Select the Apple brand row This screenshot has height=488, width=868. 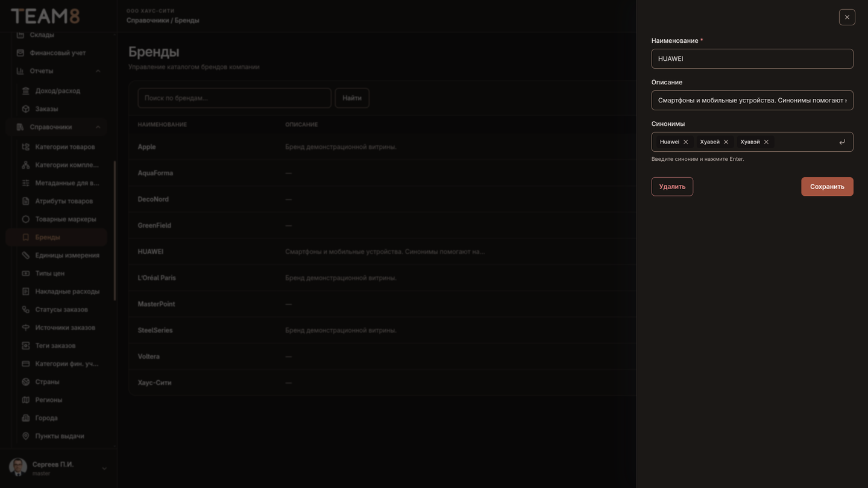click(382, 147)
